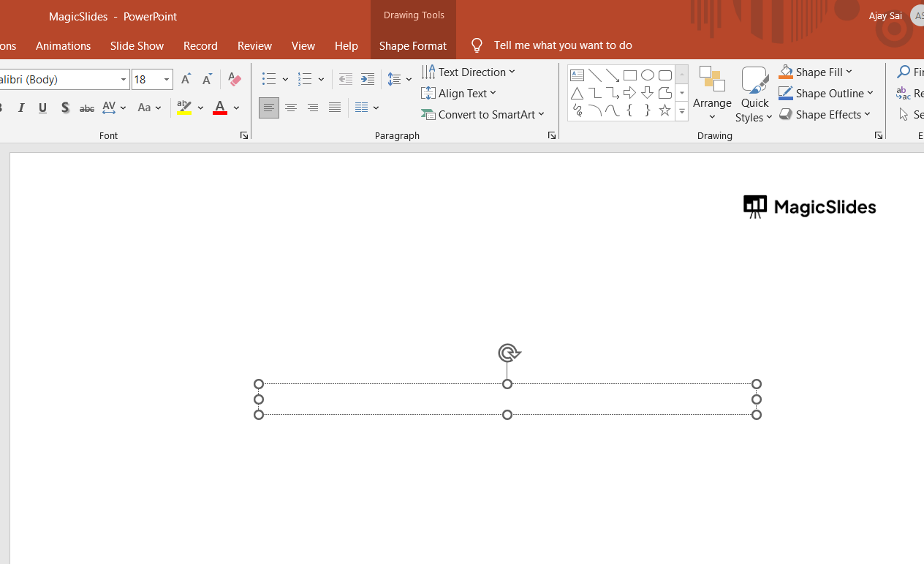Select the five-point Star shape
The image size is (924, 564).
tap(664, 110)
